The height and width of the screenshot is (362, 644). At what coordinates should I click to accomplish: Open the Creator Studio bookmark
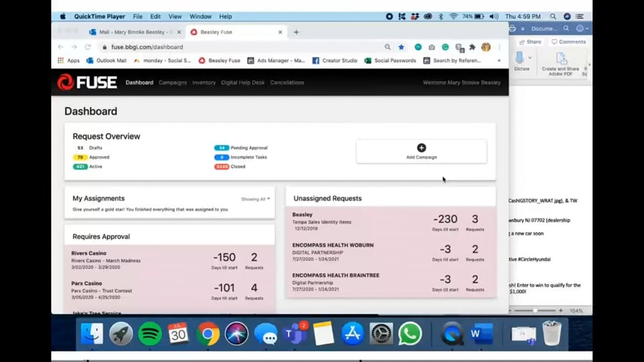[x=335, y=60]
